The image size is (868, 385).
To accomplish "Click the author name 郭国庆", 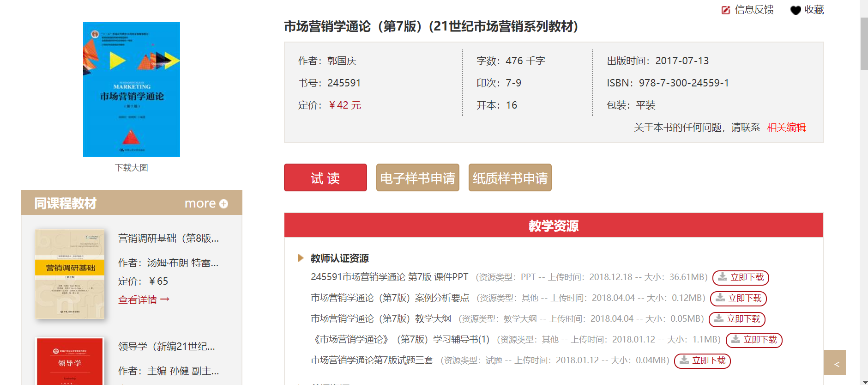I will click(x=342, y=61).
